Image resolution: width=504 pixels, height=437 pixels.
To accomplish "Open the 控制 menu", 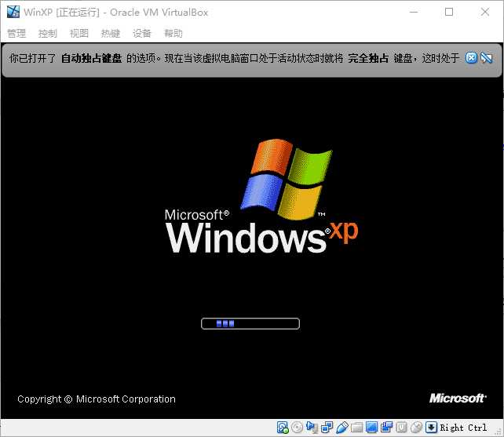I will click(48, 33).
